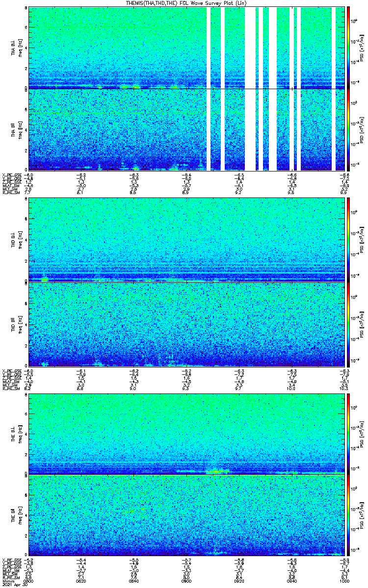Image resolution: width=368 pixels, height=588 pixels.
Task: Click the '0840' time tick label
Action: [134, 581]
